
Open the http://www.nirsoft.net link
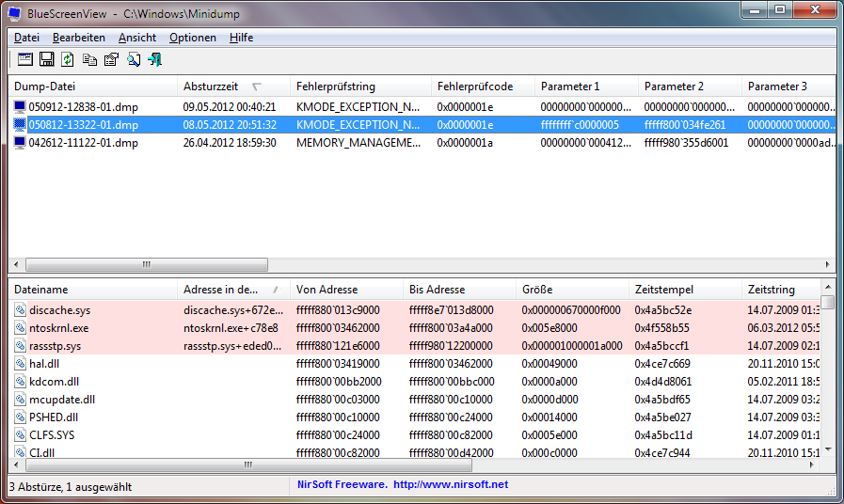(451, 484)
